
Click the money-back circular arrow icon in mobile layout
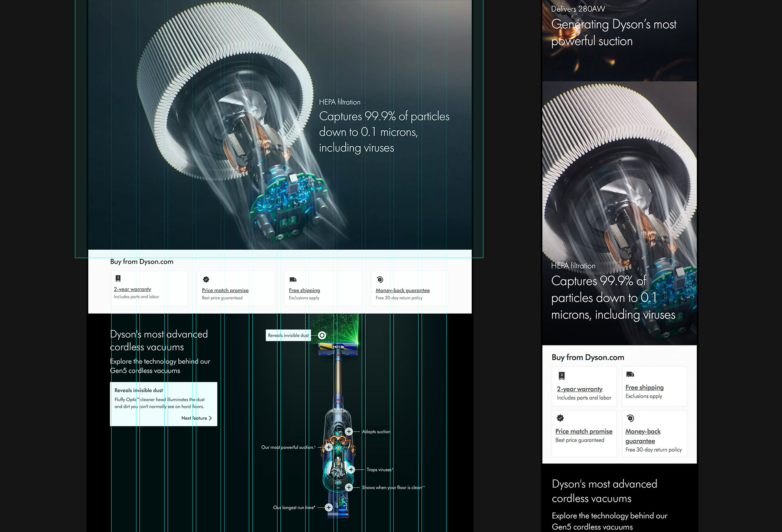[630, 418]
